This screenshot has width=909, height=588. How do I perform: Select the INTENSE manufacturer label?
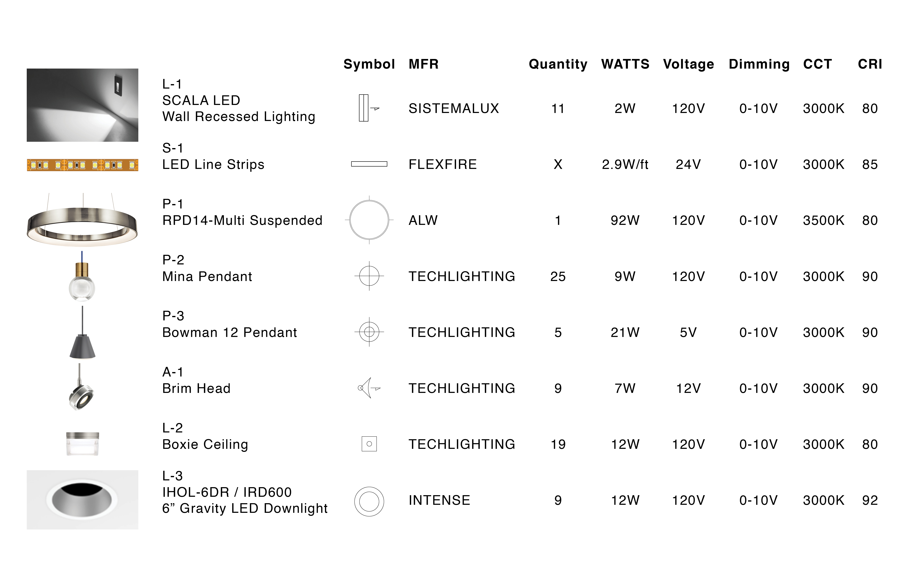coord(439,500)
